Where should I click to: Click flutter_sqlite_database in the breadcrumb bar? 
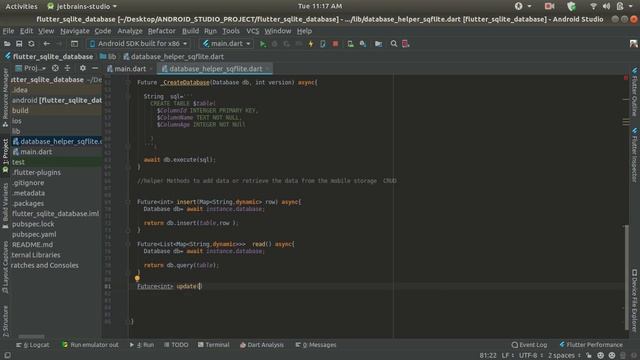49,57
